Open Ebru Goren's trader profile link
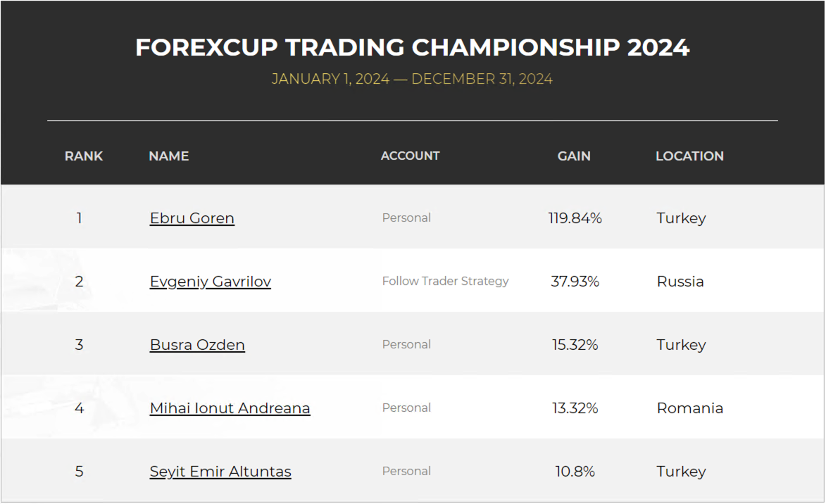This screenshot has width=826, height=504. (192, 218)
